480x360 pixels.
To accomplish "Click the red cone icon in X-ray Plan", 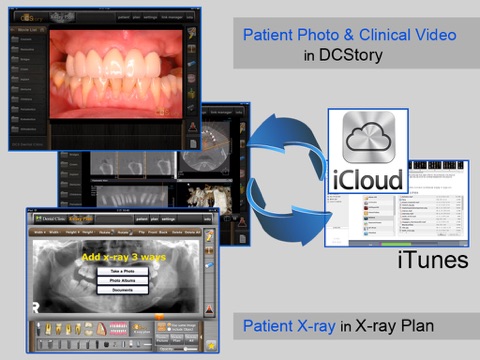I will click(209, 309).
